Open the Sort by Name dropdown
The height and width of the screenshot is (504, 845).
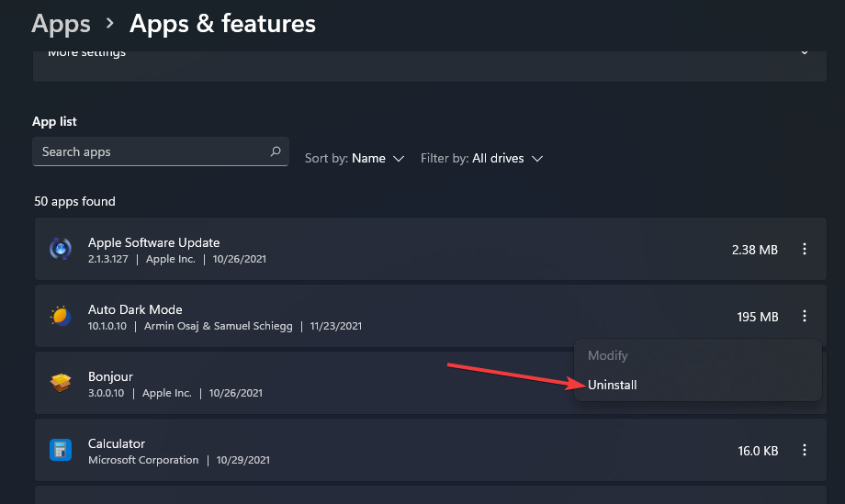tap(355, 158)
